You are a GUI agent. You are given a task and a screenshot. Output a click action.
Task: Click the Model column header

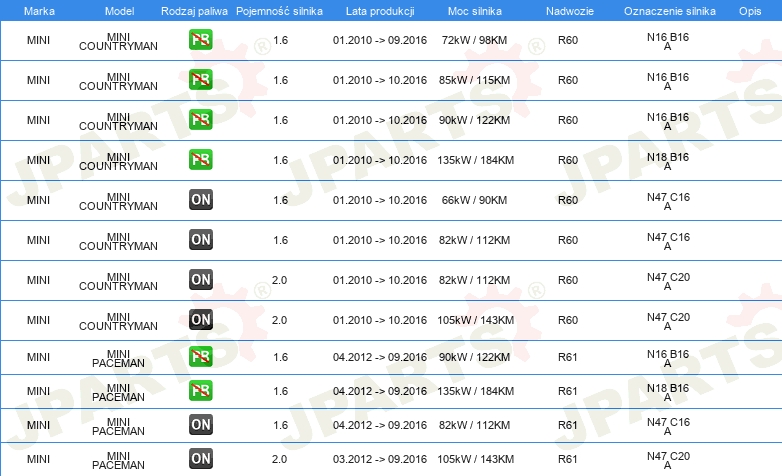click(119, 11)
